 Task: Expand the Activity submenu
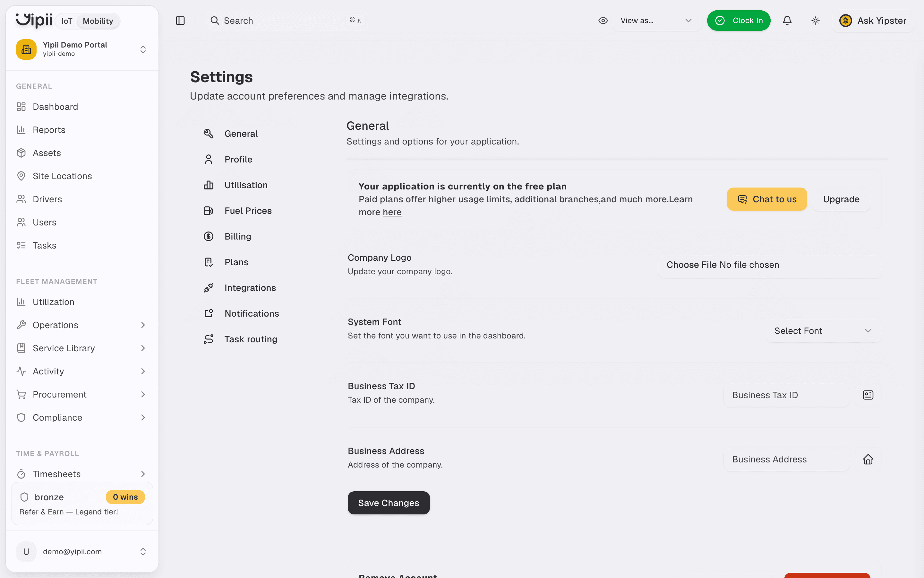pyautogui.click(x=143, y=371)
